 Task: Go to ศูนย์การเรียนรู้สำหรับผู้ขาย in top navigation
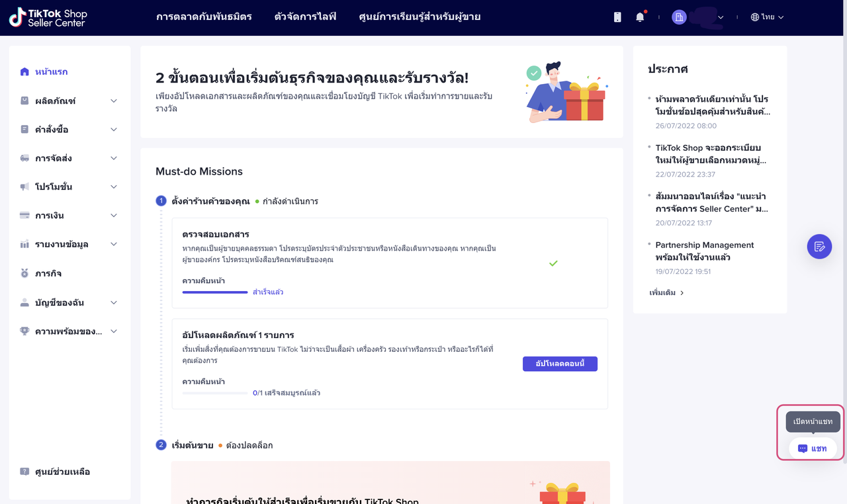[x=420, y=17]
